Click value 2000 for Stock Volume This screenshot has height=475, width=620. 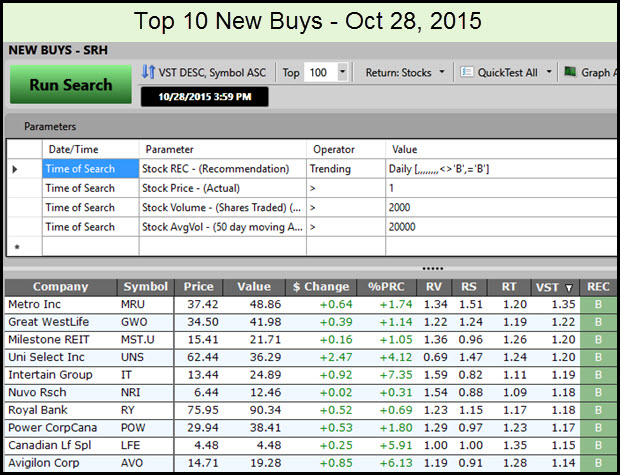[x=501, y=208]
